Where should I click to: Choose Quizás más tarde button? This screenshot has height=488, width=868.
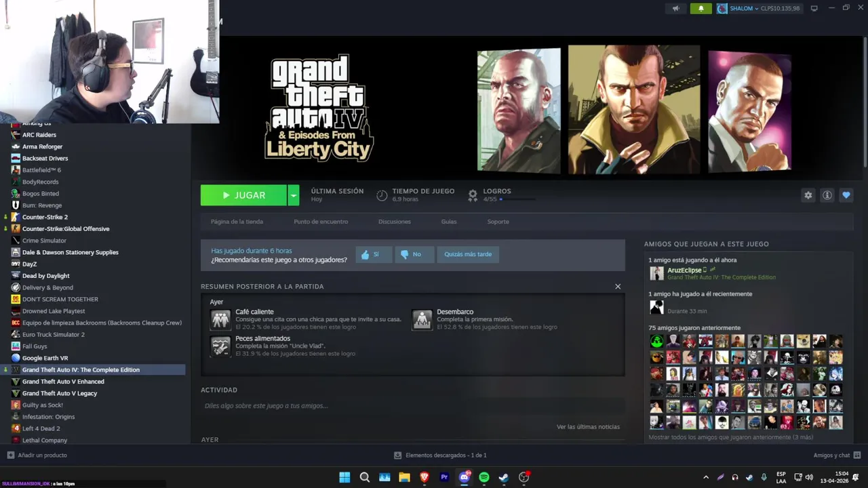coord(468,254)
